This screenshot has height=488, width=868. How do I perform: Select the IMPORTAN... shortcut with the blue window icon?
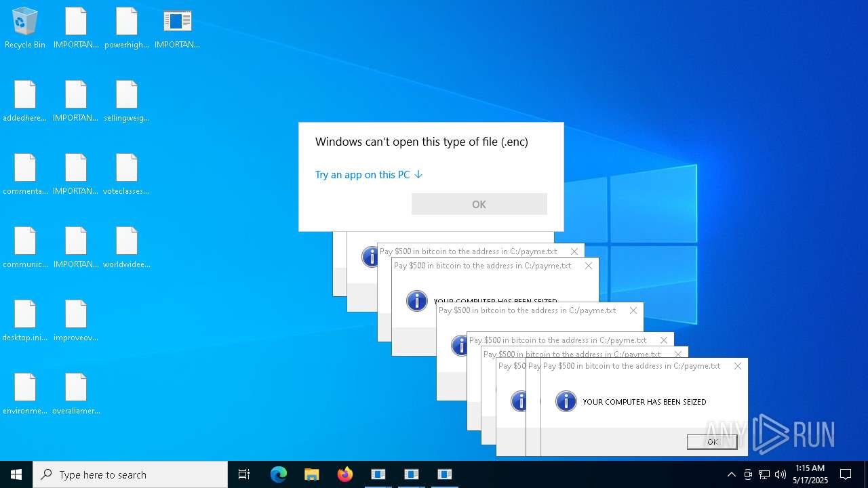pyautogui.click(x=177, y=28)
